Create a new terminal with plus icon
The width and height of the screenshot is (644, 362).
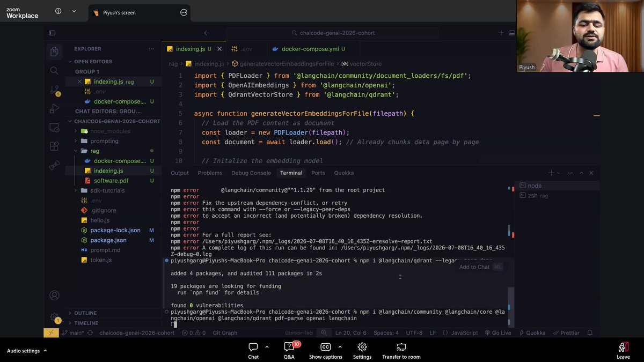coord(551,173)
